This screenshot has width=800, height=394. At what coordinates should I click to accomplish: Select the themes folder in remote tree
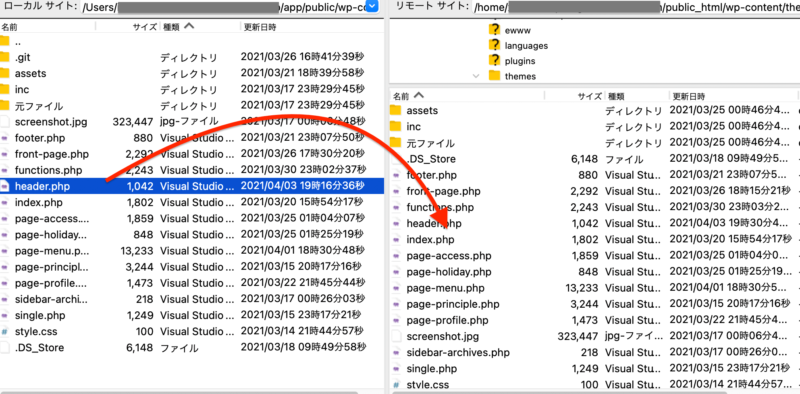point(520,76)
